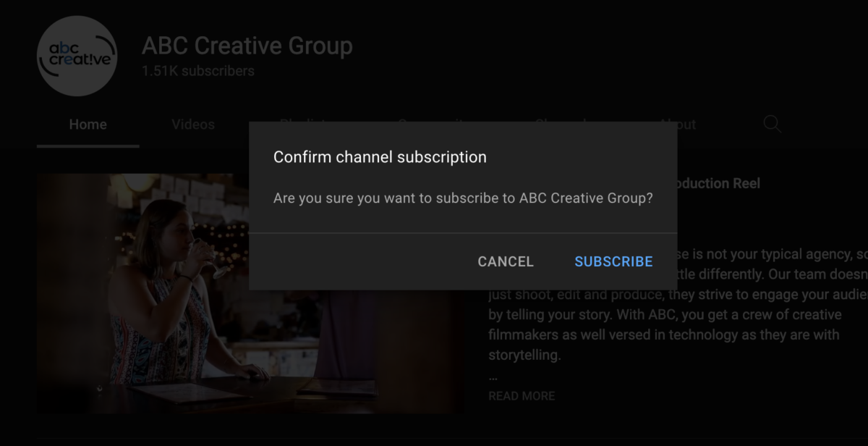This screenshot has width=868, height=446.
Task: Click the 1.51K subscribers count
Action: [x=197, y=71]
